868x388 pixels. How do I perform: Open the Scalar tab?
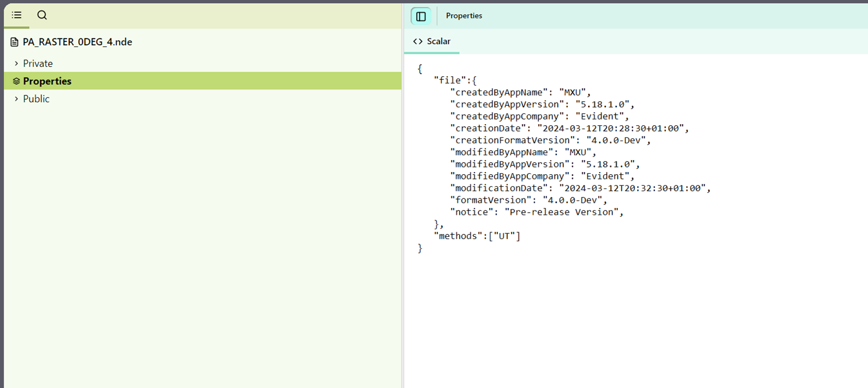tap(438, 42)
